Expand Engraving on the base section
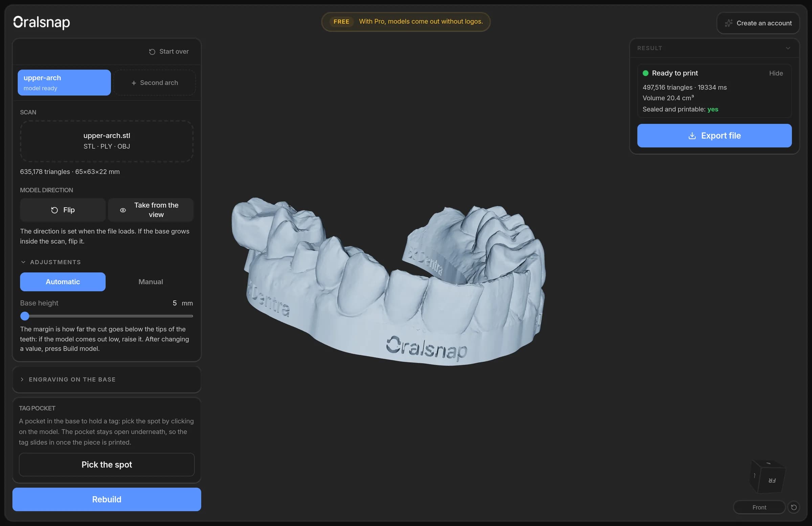812x526 pixels. pos(107,379)
